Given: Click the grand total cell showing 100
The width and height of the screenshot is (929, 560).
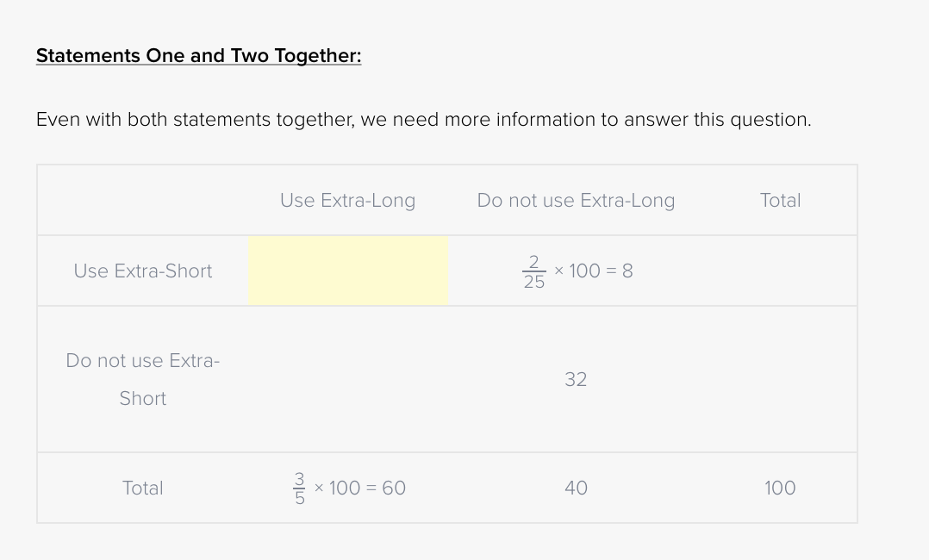Looking at the screenshot, I should (780, 488).
